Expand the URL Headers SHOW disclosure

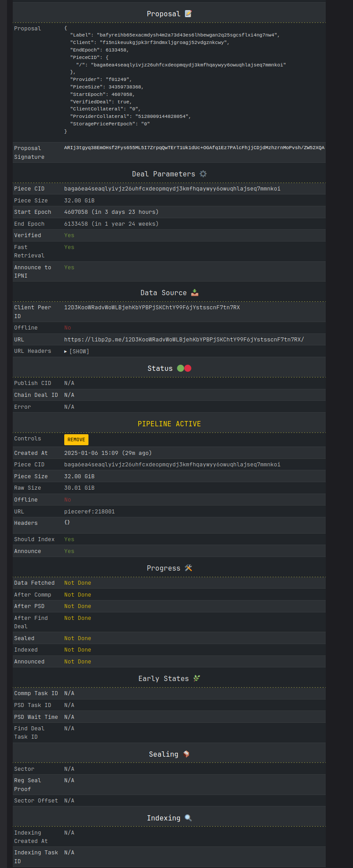(77, 351)
